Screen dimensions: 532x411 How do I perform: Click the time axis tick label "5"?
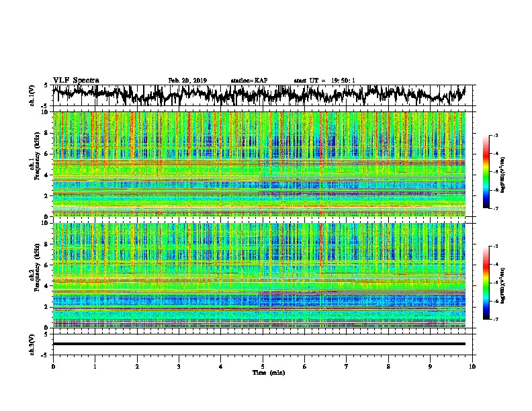tap(263, 367)
